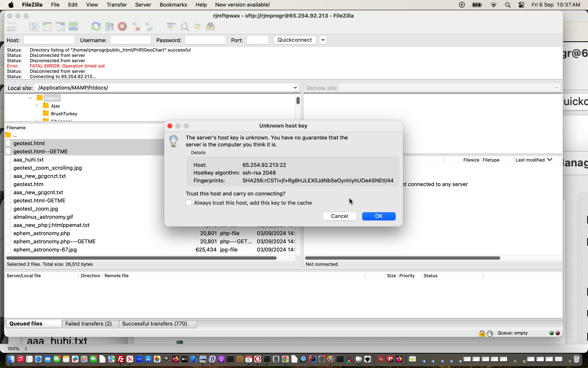Screen dimensions: 588x368
Task: Select the file geotest.html
Action: pyautogui.click(x=29, y=143)
